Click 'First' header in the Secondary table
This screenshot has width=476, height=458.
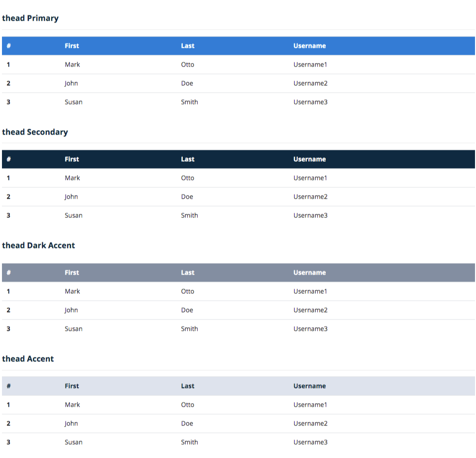(x=71, y=159)
